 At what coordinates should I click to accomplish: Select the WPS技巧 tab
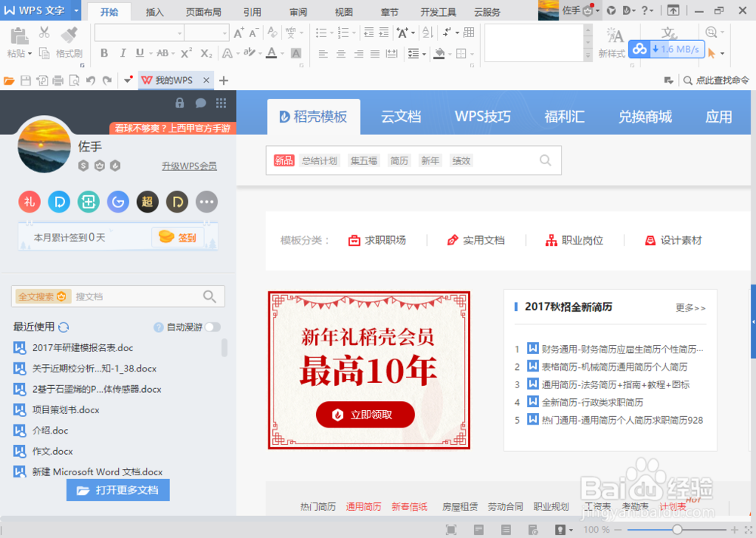coord(482,117)
